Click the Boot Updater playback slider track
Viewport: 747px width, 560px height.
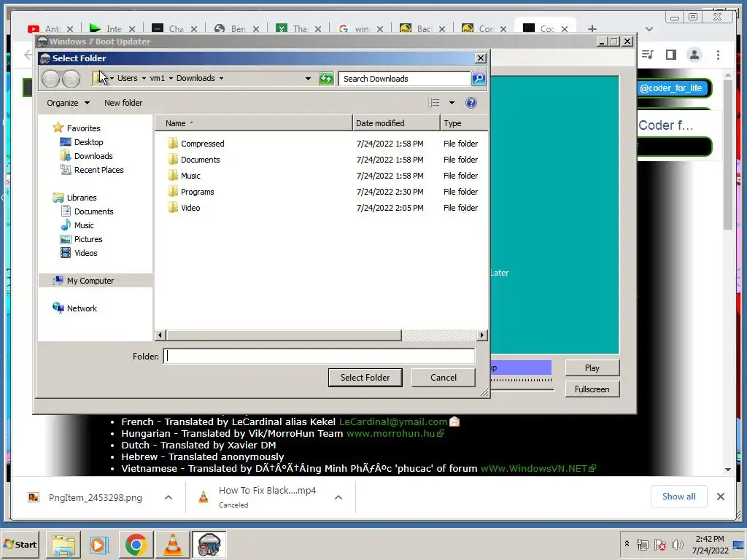pos(522,389)
